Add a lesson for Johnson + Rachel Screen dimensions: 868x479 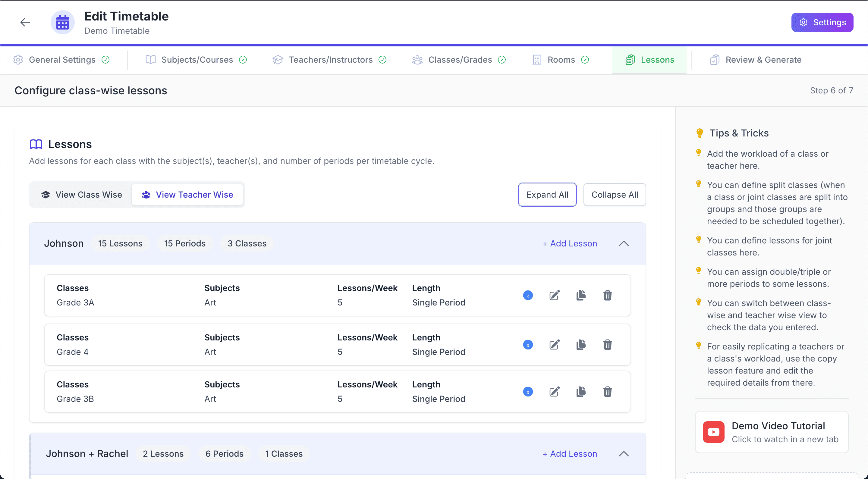(x=570, y=454)
